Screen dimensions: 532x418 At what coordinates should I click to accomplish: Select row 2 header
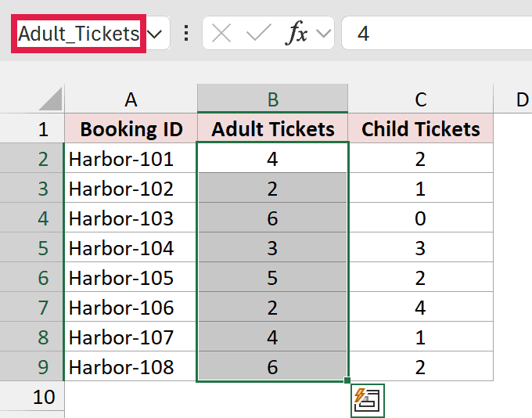pos(32,158)
